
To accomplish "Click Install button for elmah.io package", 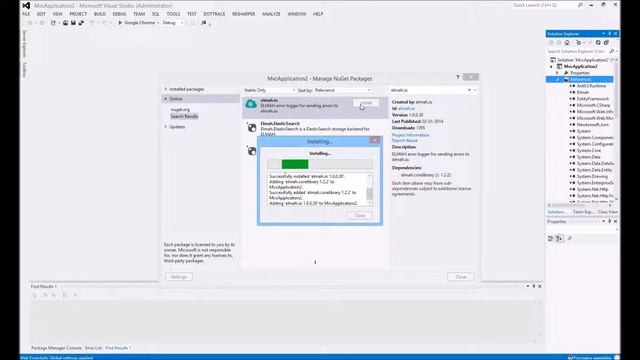I will pos(366,103).
